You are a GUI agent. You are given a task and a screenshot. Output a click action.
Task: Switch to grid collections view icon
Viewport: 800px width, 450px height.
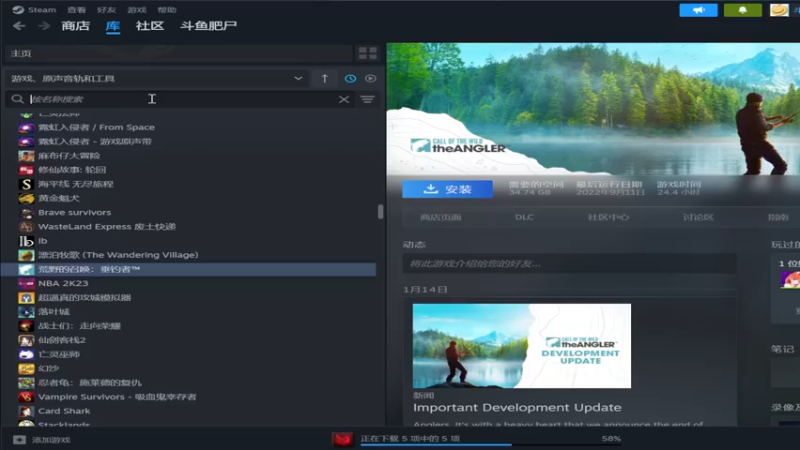pos(367,53)
